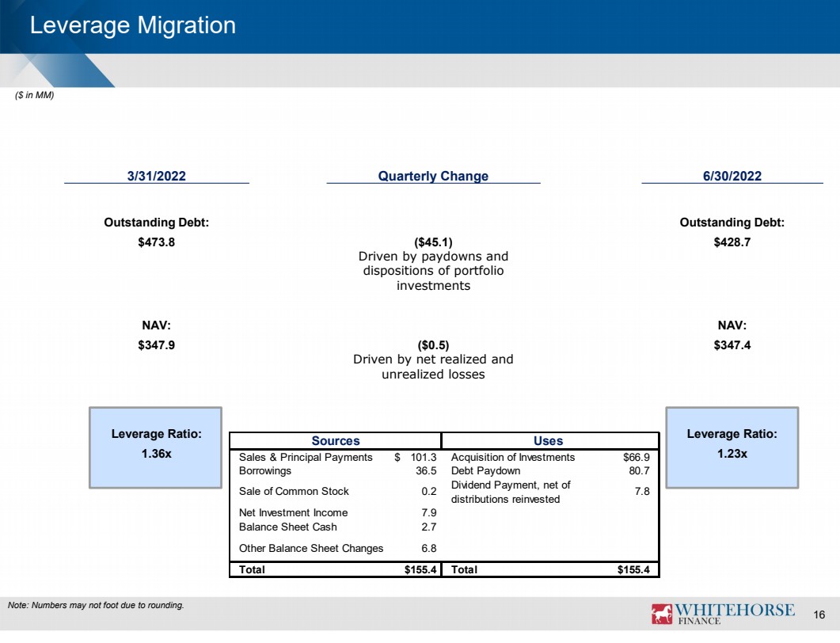This screenshot has height=643, width=840.
Task: Select the 'Sources' table header
Action: 336,440
